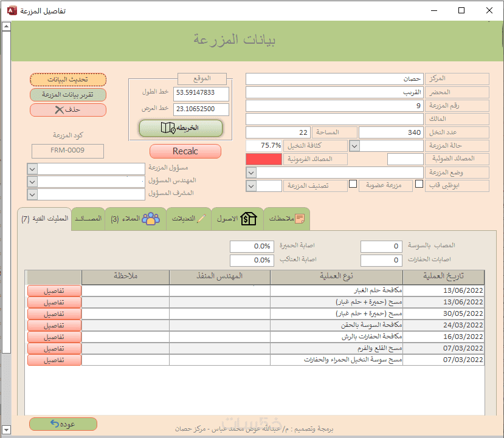Click the خط الطول longitude field

(x=201, y=94)
